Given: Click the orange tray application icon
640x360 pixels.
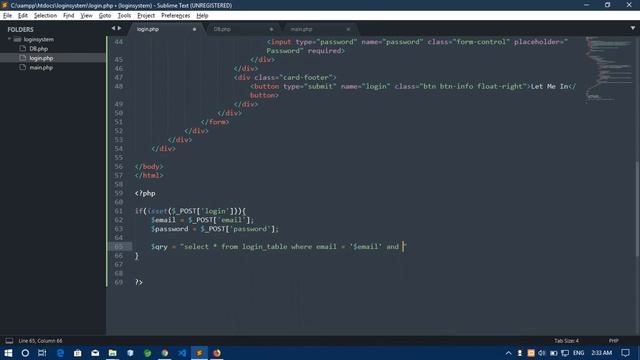Looking at the screenshot, I should (531, 353).
